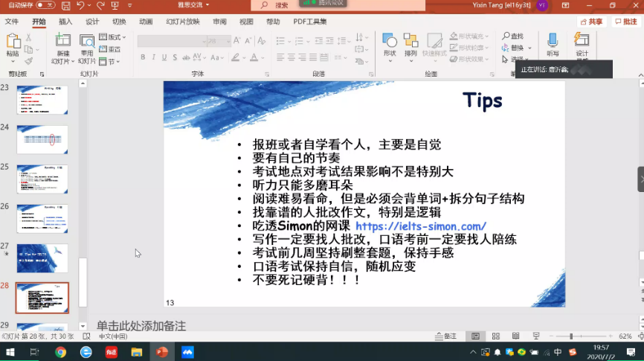Open the ielts-simon.com hyperlink
Image resolution: width=644 pixels, height=361 pixels.
[421, 226]
